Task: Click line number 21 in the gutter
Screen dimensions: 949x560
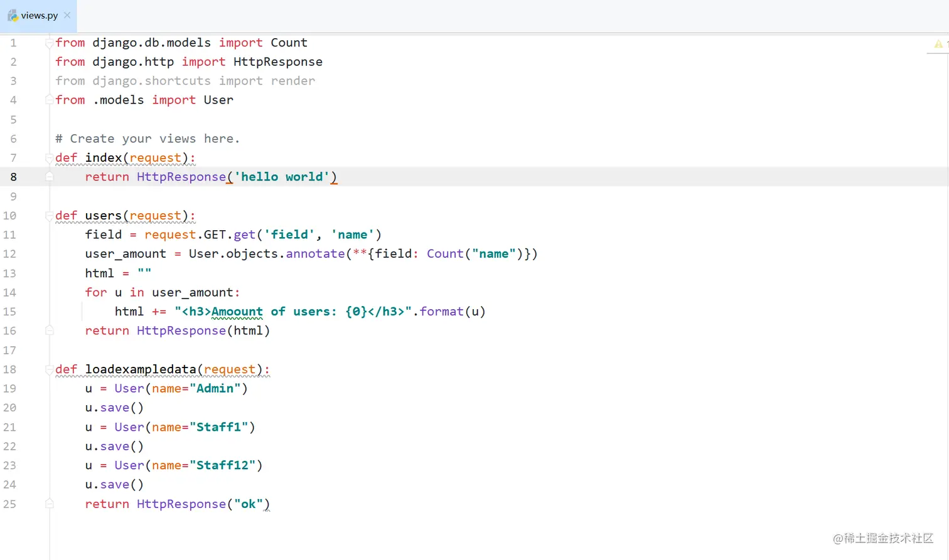Action: tap(9, 427)
